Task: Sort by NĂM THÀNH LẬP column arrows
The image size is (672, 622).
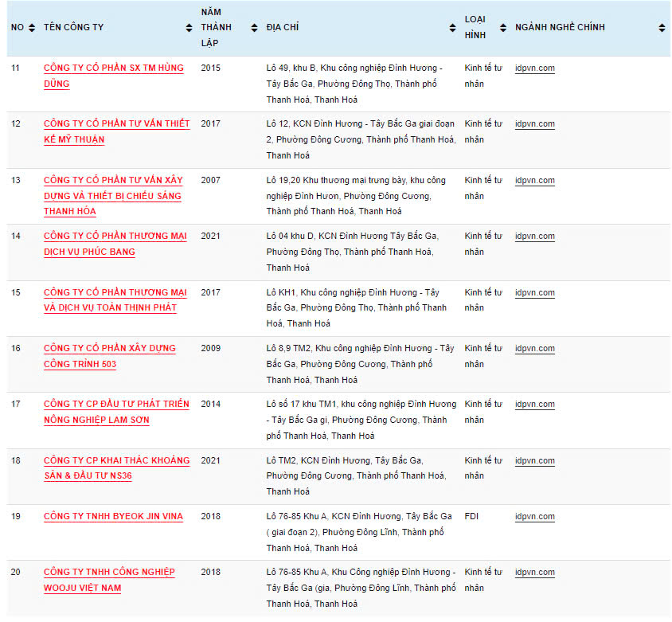Action: click(254, 28)
